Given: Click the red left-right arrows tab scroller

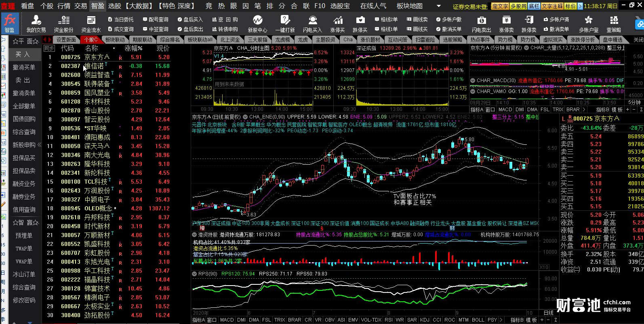Looking at the screenshot, I should pos(47,39).
